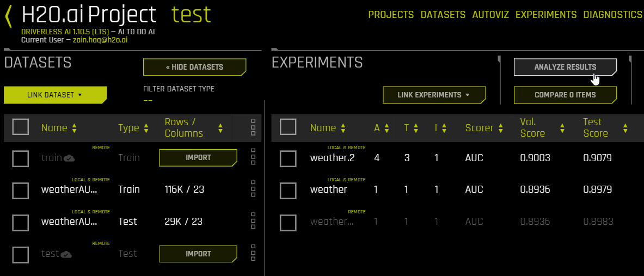Select all datasets checkbox
Viewport: 644px width, 276px height.
(21, 127)
